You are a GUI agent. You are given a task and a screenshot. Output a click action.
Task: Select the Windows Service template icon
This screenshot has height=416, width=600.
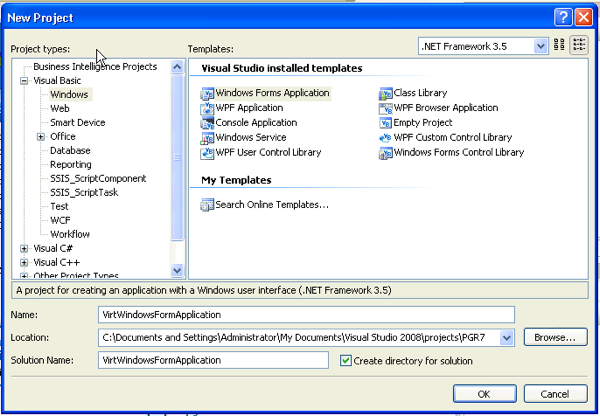coord(208,138)
